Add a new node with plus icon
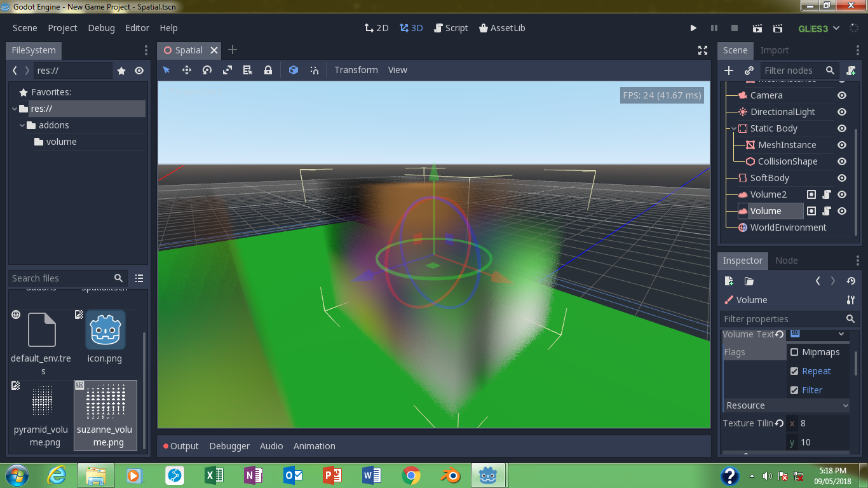This screenshot has width=868, height=488. 729,71
